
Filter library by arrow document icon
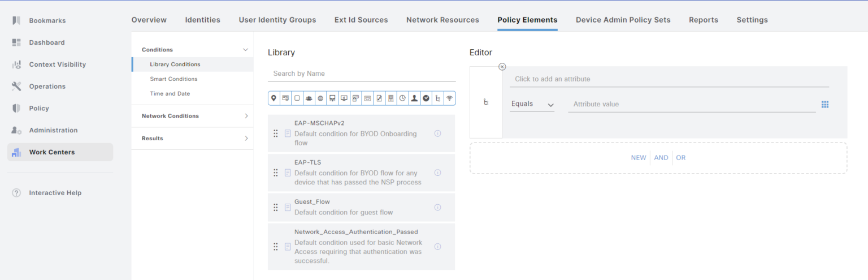379,98
